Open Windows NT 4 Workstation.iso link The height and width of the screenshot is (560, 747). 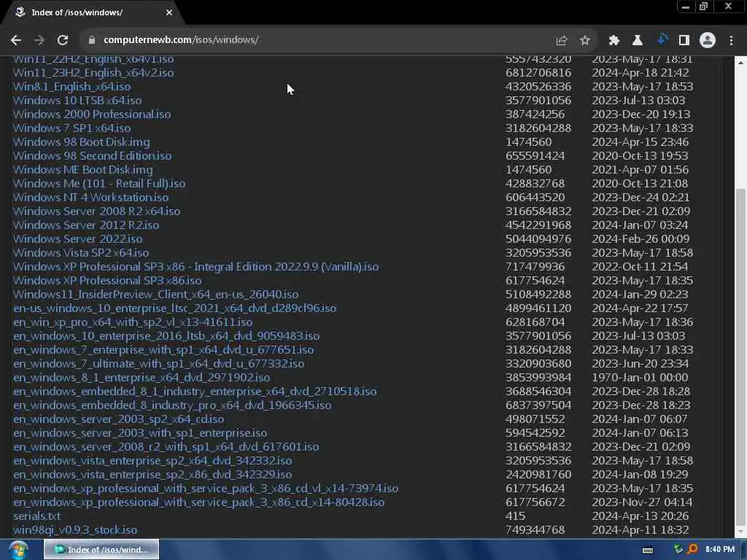click(x=90, y=197)
